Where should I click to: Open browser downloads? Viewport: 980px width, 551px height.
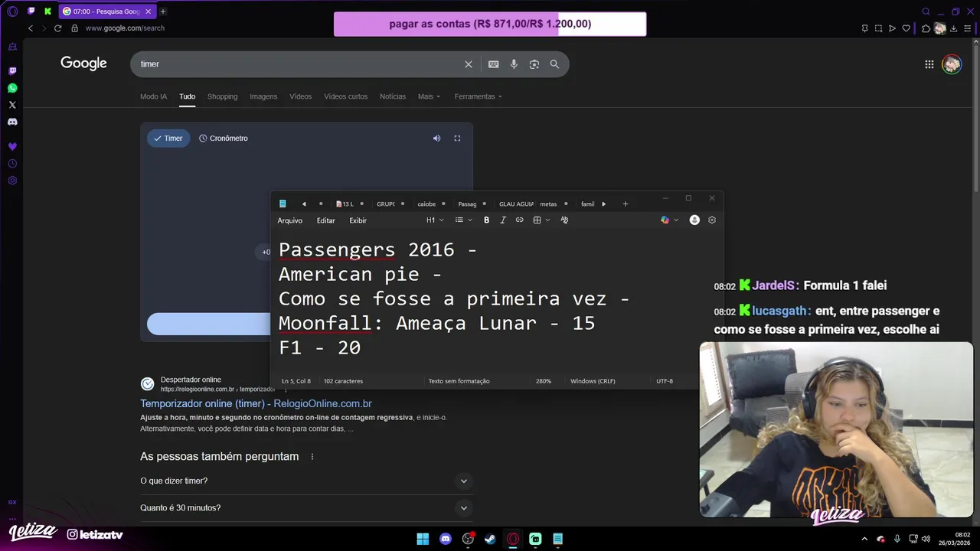click(954, 28)
